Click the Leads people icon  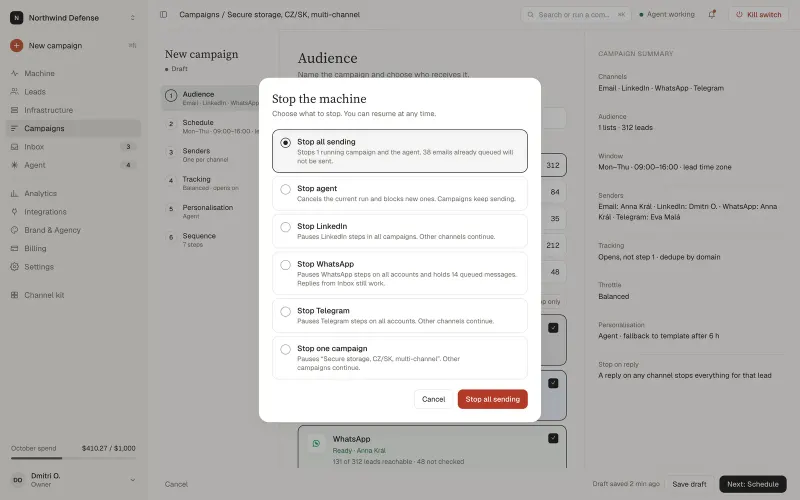tap(14, 92)
